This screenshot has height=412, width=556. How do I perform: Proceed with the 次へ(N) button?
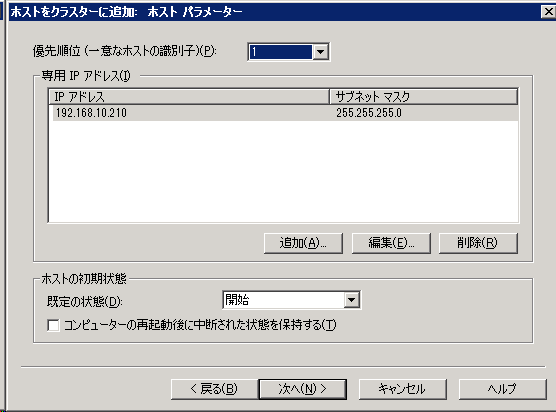tap(303, 389)
